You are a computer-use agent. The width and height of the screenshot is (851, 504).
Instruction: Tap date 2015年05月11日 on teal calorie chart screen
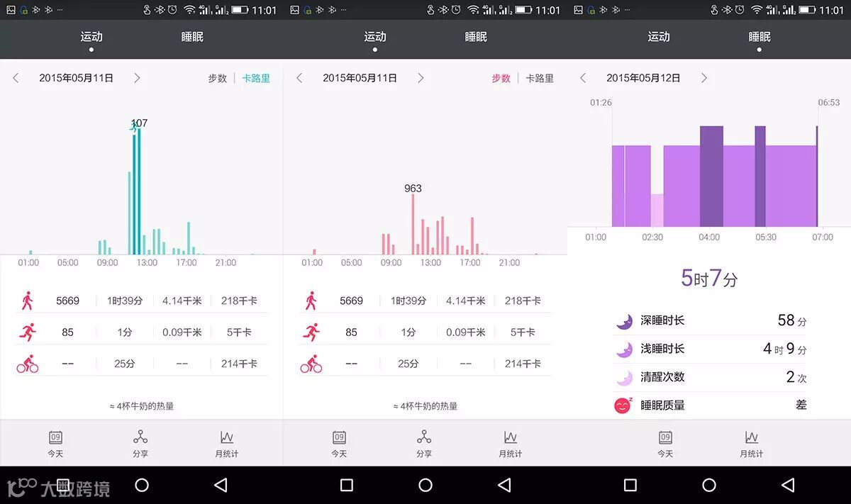point(77,78)
